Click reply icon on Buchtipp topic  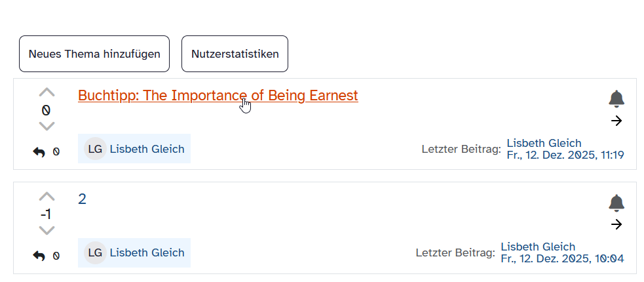[39, 152]
